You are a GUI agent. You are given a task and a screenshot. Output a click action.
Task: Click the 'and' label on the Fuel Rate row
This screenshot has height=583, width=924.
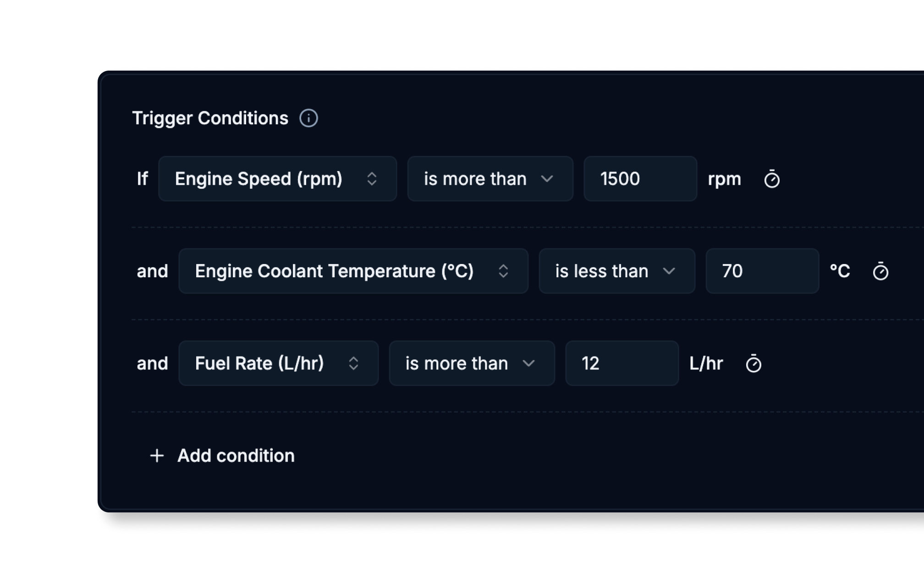[153, 363]
